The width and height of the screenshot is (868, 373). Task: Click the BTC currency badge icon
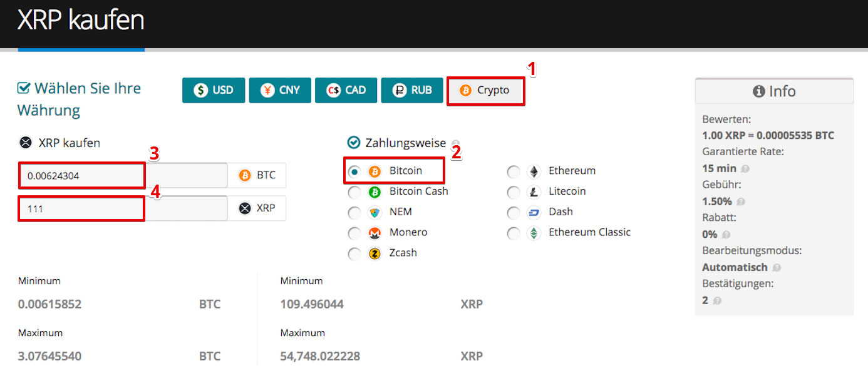point(245,175)
